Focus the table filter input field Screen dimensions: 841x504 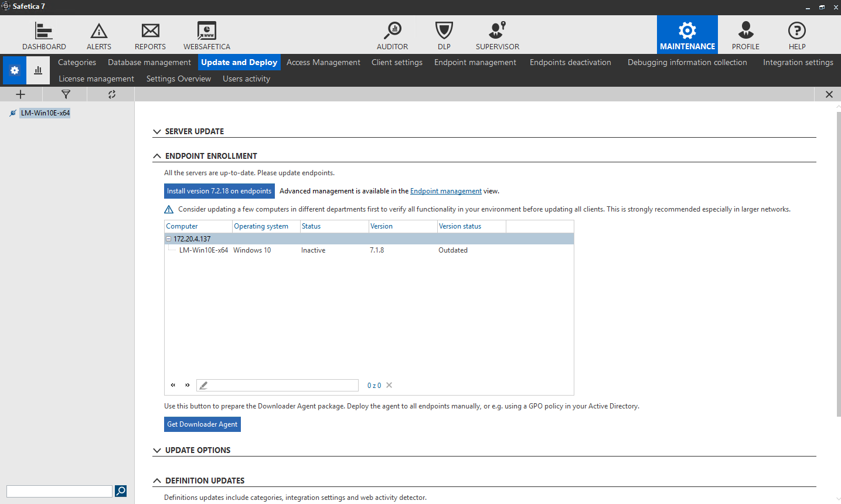pyautogui.click(x=277, y=385)
